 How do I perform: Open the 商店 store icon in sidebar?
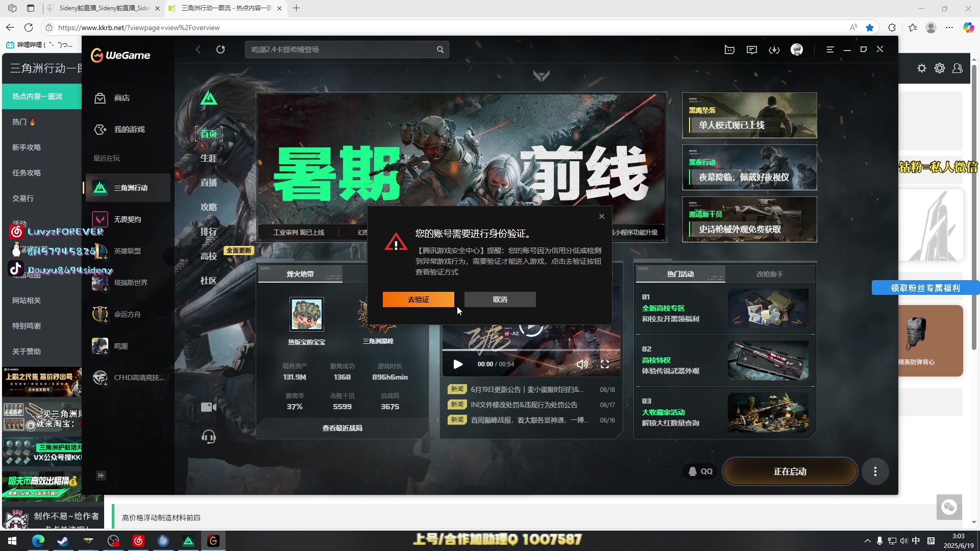tap(100, 98)
